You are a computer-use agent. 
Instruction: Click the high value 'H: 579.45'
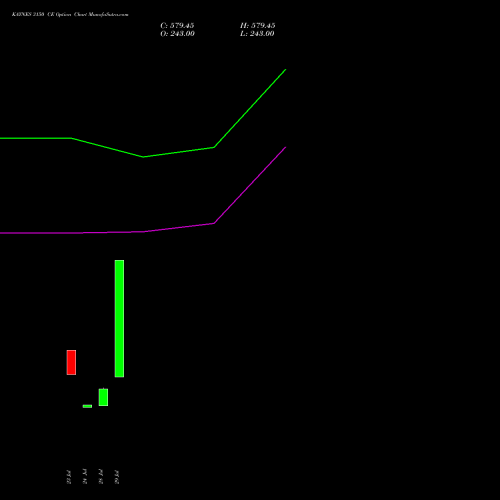point(258,26)
